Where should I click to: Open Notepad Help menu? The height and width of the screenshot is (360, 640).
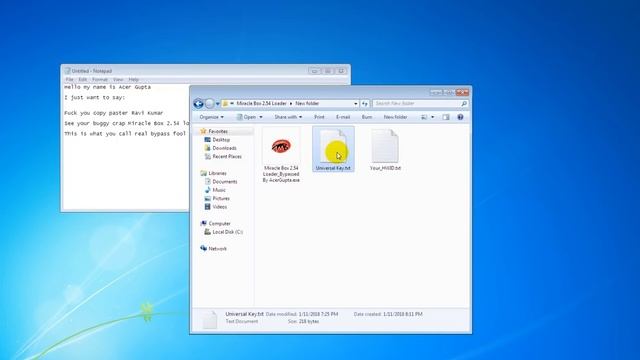[133, 80]
